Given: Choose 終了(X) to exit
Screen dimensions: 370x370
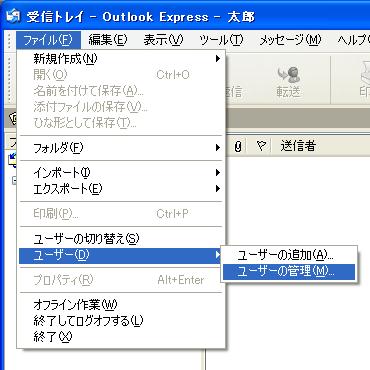Looking at the screenshot, I should pos(121,337).
